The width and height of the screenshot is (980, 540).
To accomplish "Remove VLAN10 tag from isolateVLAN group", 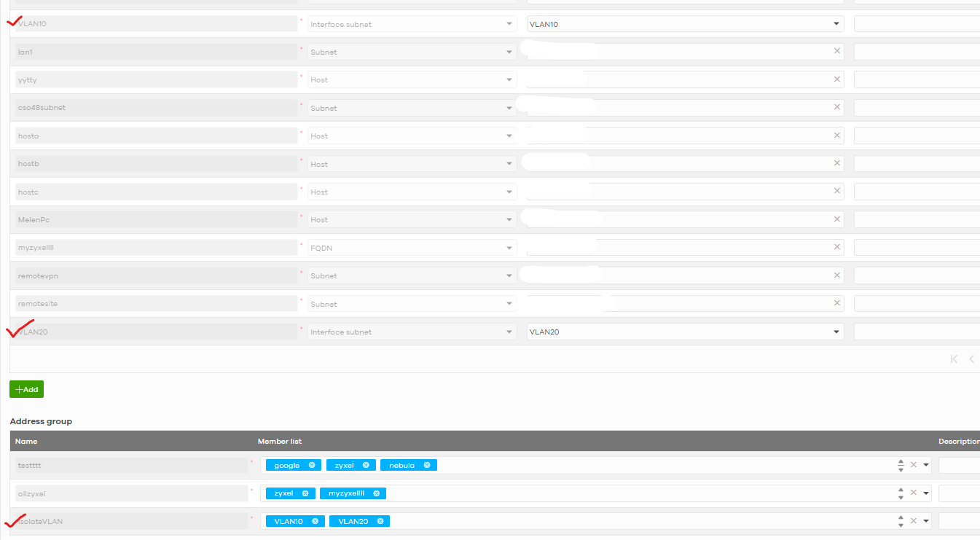I will (x=315, y=521).
